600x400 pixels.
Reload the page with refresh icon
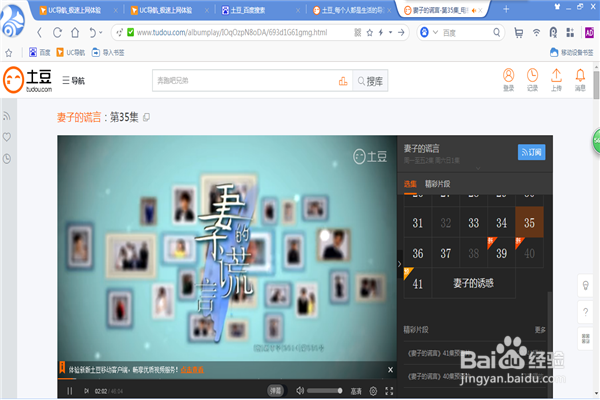[x=57, y=33]
